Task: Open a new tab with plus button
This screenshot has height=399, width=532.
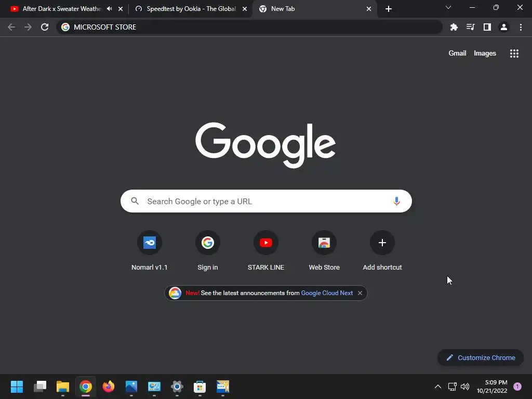Action: [x=389, y=9]
